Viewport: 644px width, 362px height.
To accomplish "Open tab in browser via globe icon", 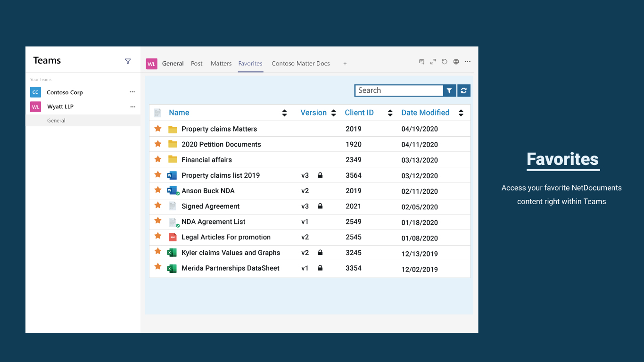I will click(x=456, y=62).
